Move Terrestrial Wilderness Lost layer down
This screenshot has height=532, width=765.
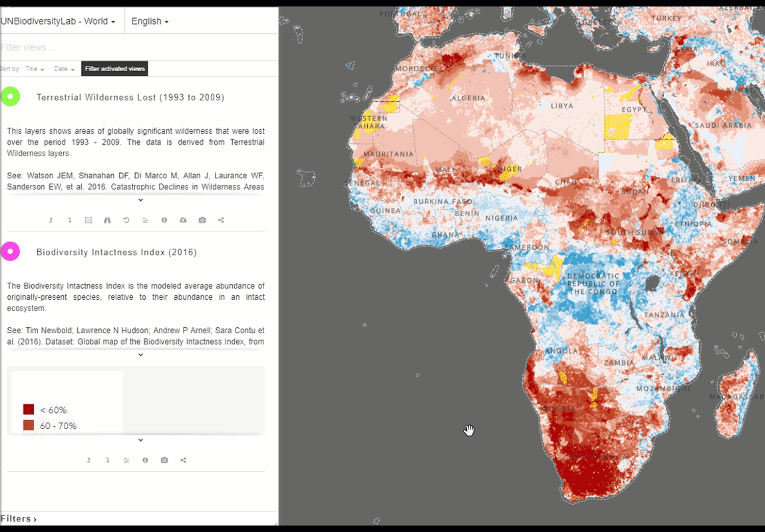click(x=69, y=220)
